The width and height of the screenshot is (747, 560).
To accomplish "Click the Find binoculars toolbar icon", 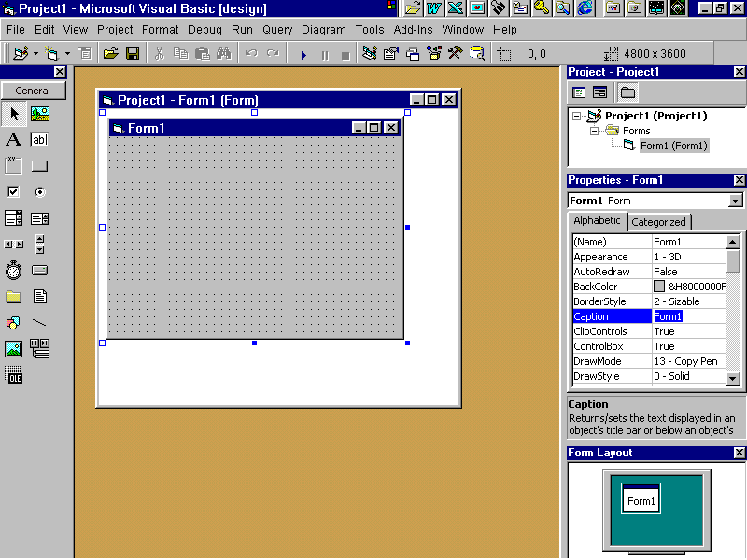I will tap(223, 53).
